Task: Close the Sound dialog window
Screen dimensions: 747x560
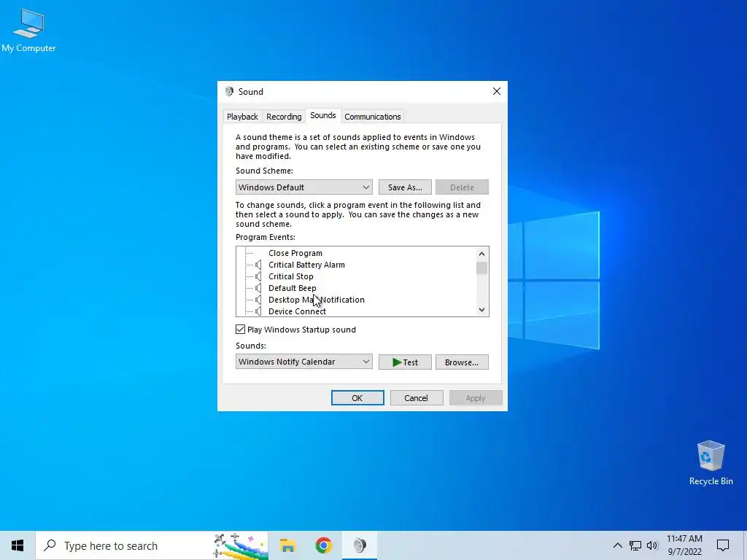Action: (x=496, y=91)
